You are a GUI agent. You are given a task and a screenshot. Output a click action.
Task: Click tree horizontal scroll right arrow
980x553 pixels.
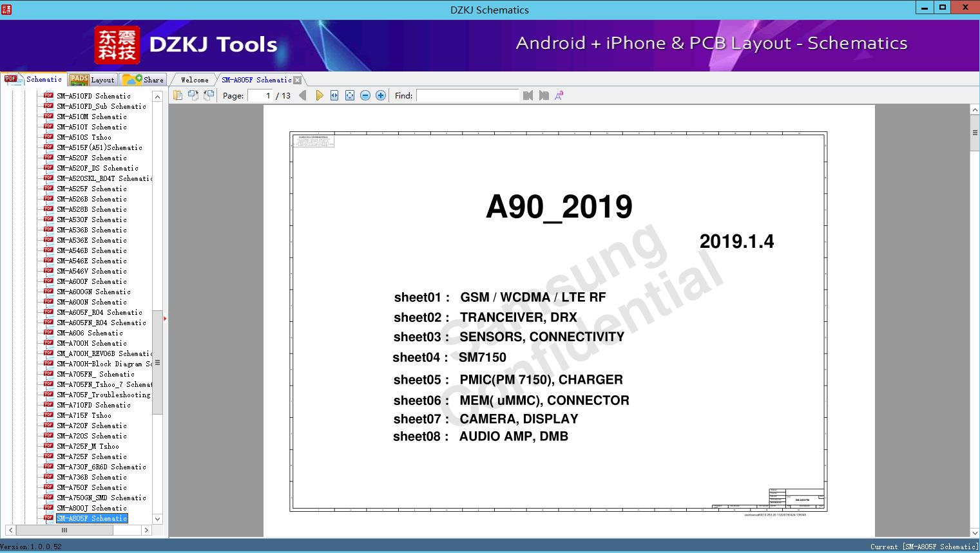146,530
